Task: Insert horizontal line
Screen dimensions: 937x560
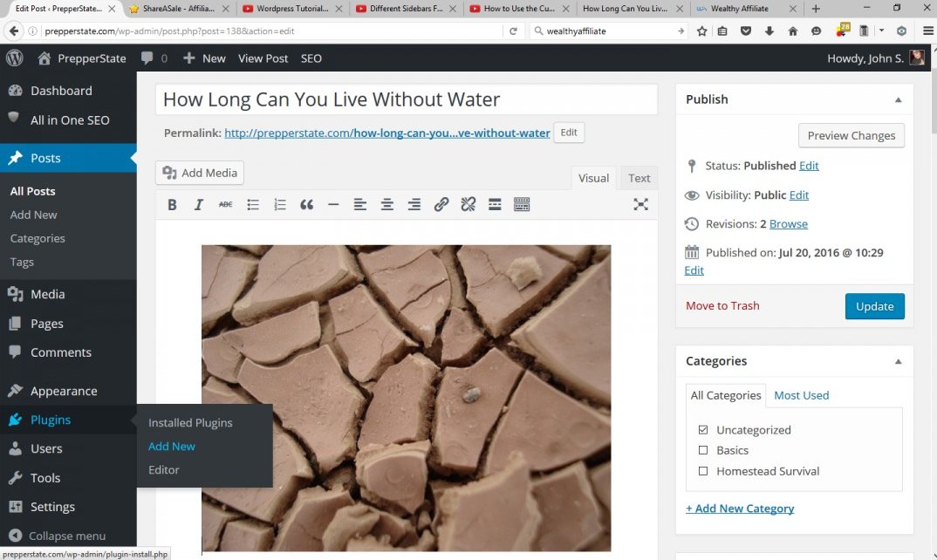Action: (333, 205)
